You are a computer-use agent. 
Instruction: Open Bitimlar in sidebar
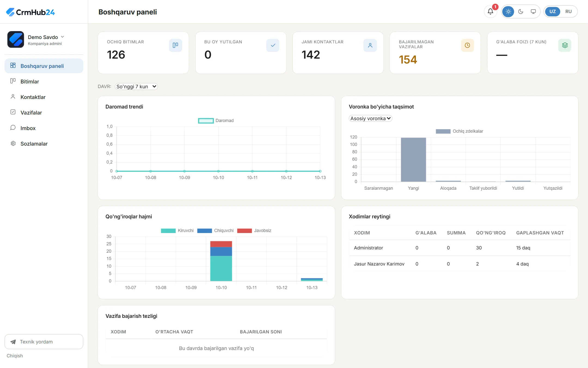point(44,81)
